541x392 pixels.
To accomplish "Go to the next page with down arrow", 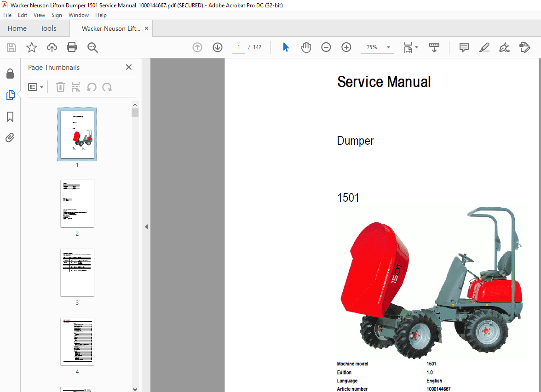I will (217, 47).
